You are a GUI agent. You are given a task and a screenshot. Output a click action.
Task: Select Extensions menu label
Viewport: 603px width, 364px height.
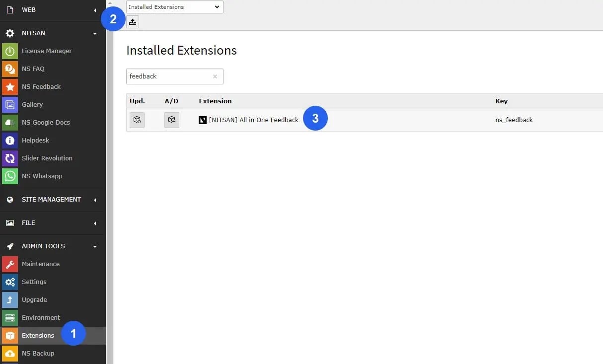coord(38,335)
